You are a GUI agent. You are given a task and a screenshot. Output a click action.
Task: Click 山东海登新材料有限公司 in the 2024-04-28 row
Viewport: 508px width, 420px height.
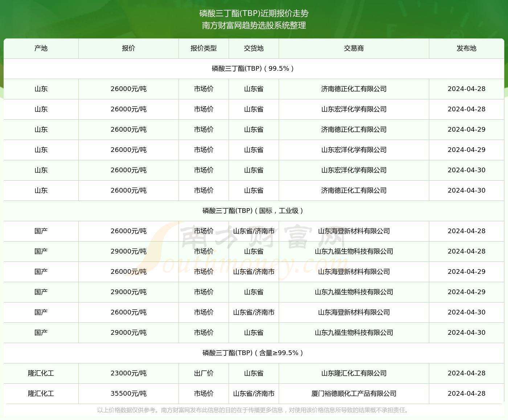[x=354, y=231]
